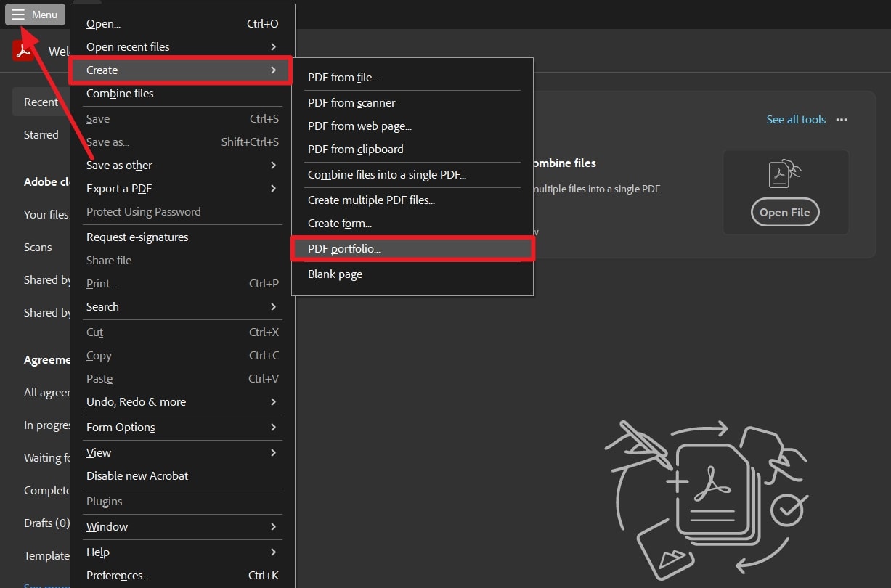Choose Blank page submenu entry
The height and width of the screenshot is (588, 891).
click(x=412, y=274)
